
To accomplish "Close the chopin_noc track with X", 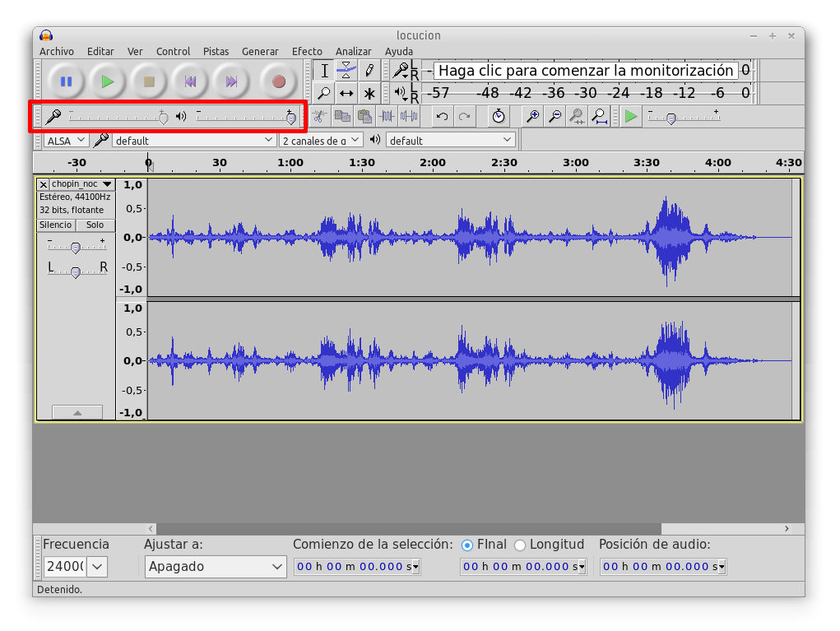I will coord(44,184).
